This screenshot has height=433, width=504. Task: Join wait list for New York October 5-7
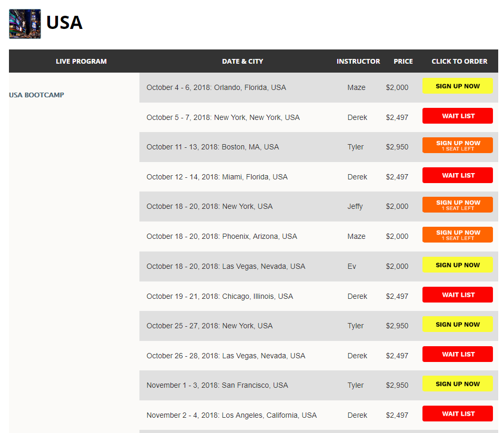(457, 116)
